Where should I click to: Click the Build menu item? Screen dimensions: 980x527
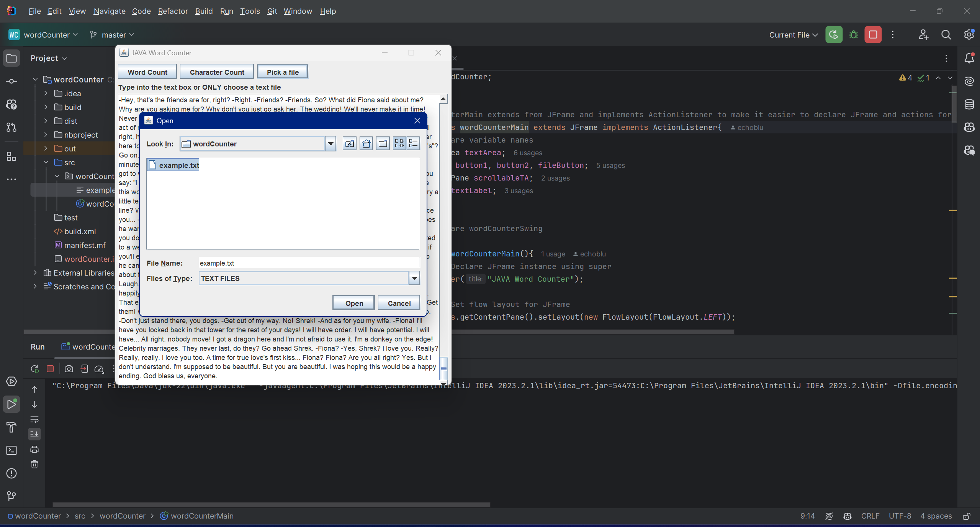click(x=203, y=11)
